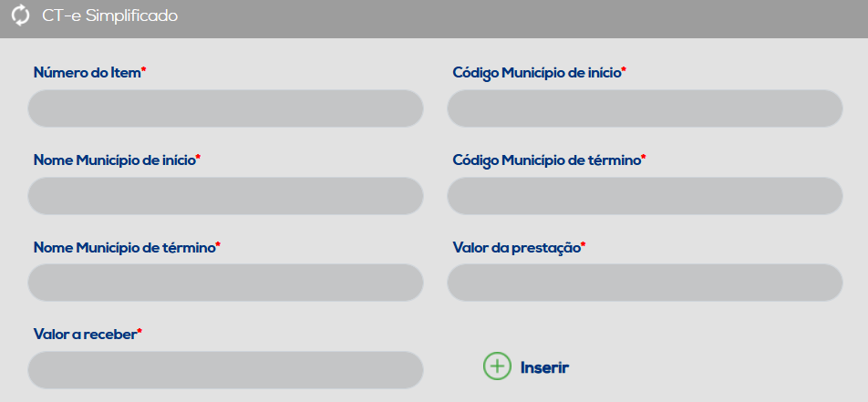Click the green plus circle icon
Viewport: 868px width, 402px height.
point(497,366)
